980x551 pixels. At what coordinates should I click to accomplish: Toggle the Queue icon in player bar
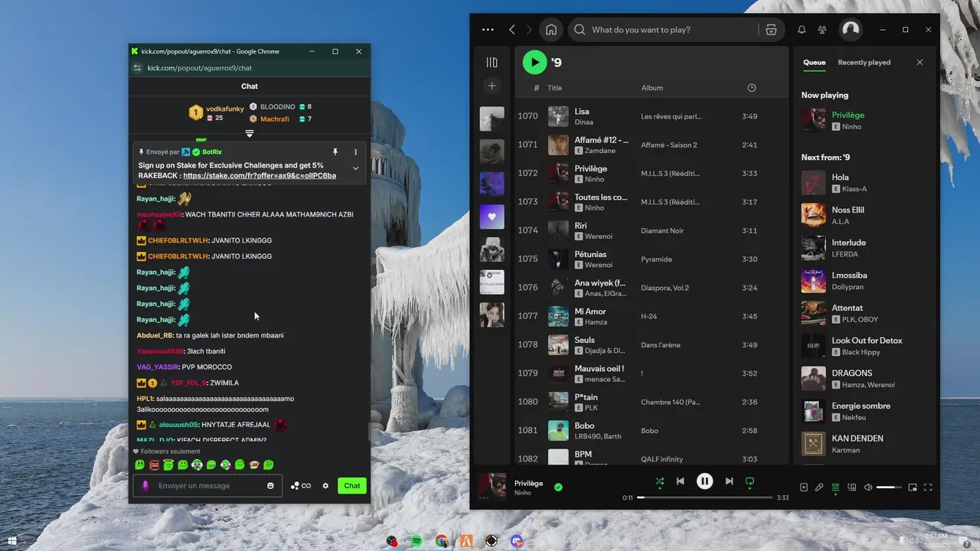(835, 487)
